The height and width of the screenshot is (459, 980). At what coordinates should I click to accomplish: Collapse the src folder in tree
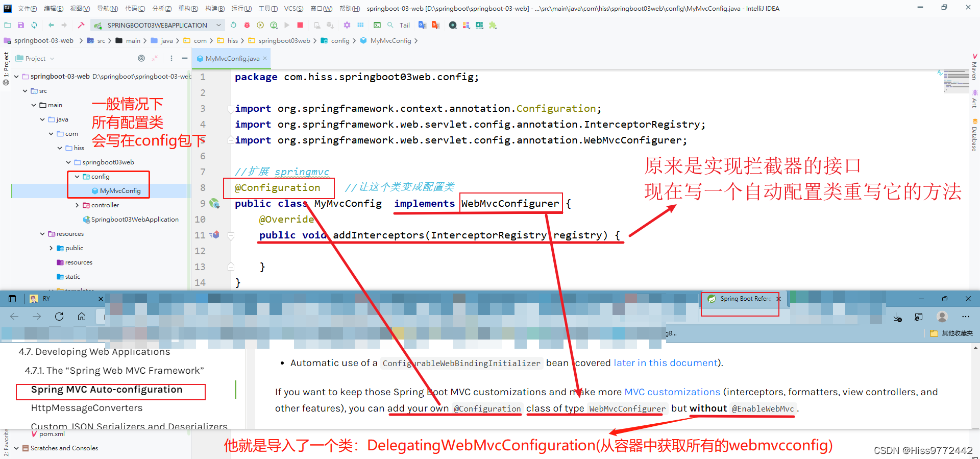pyautogui.click(x=25, y=91)
